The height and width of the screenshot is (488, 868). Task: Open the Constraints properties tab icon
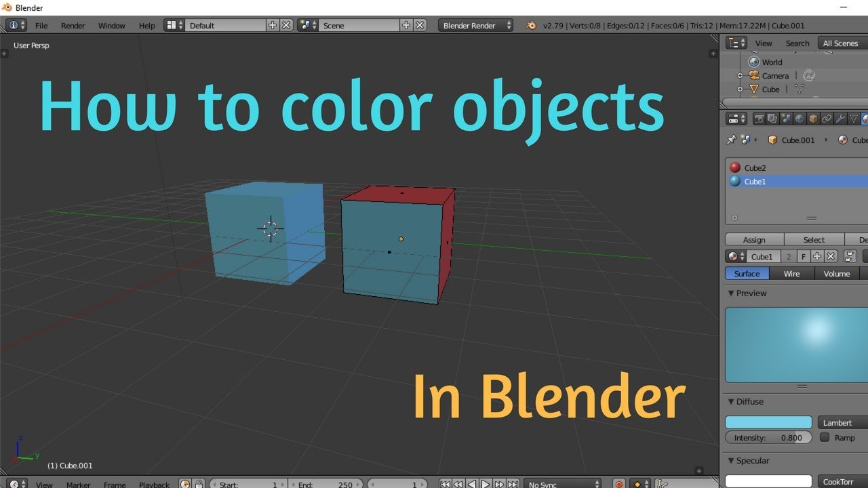pos(827,119)
